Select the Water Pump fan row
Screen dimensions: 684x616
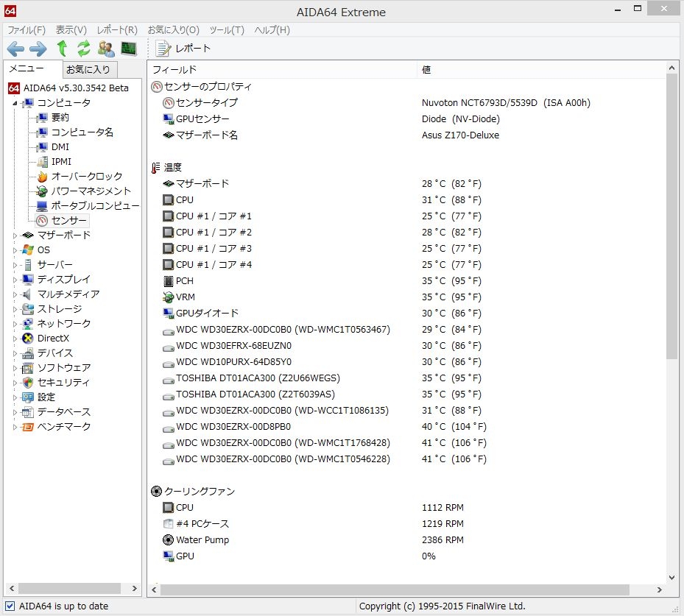click(202, 540)
